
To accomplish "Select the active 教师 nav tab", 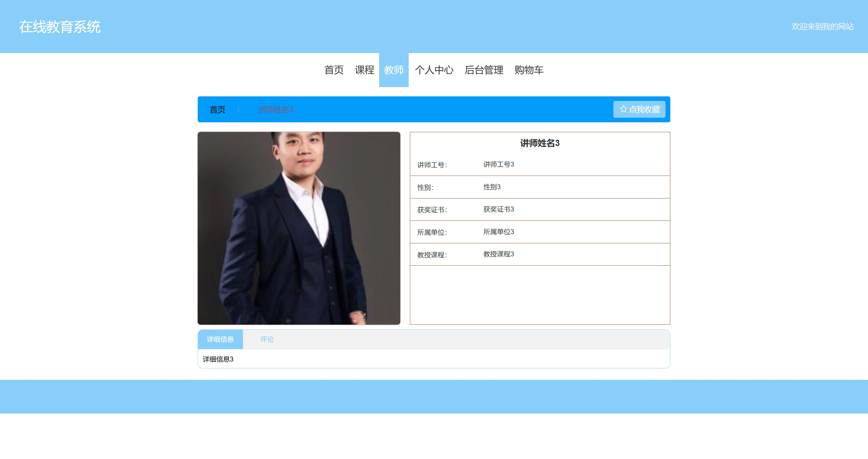I will point(394,70).
